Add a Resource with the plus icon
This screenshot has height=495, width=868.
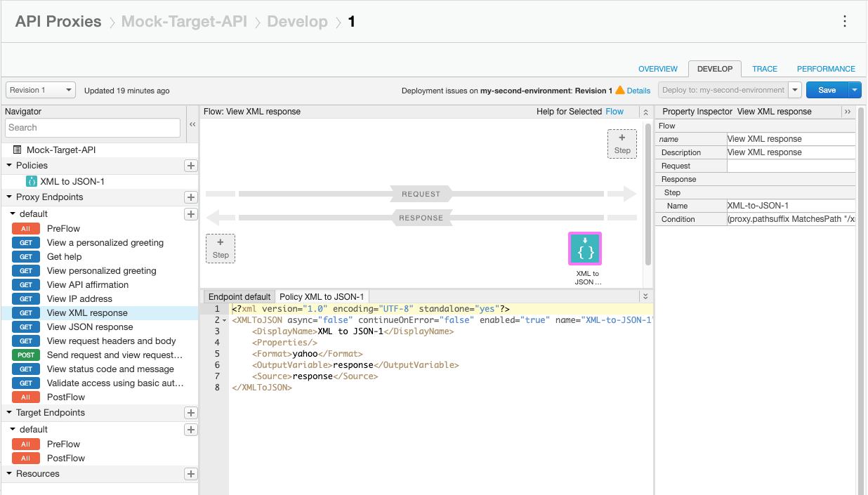click(190, 473)
